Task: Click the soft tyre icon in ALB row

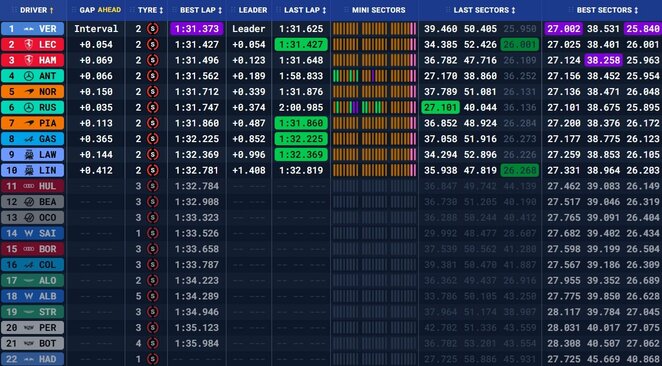Action: coord(152,296)
